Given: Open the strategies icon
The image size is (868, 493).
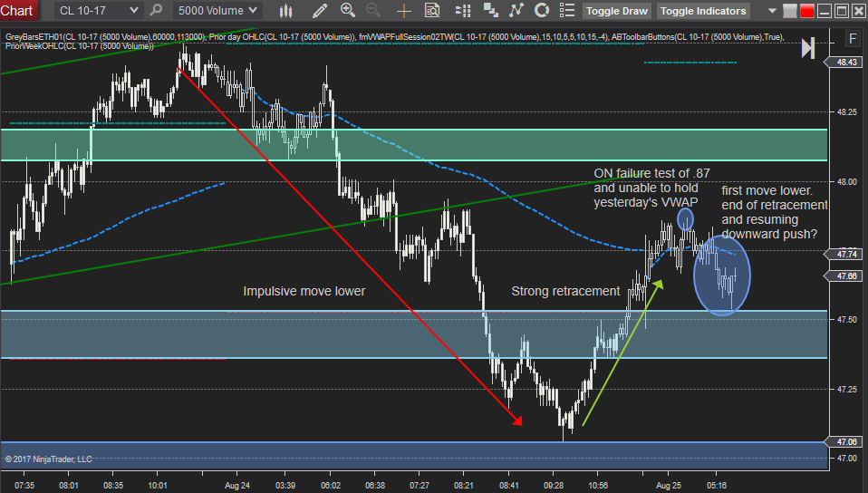Looking at the screenshot, I should pyautogui.click(x=542, y=11).
